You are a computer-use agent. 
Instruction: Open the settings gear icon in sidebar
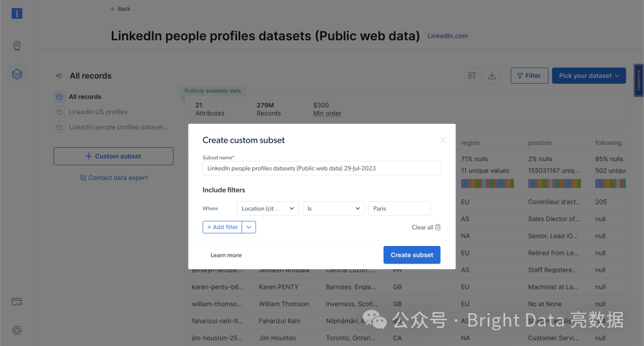(17, 330)
